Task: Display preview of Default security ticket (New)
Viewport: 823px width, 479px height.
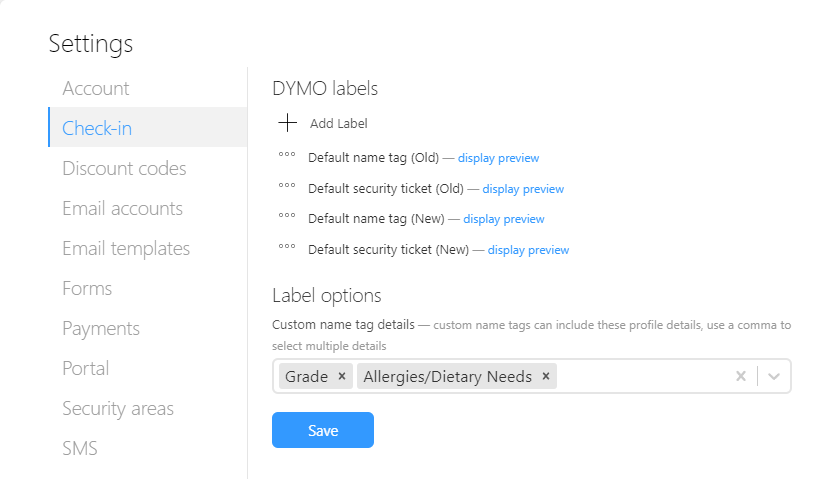Action: click(528, 250)
